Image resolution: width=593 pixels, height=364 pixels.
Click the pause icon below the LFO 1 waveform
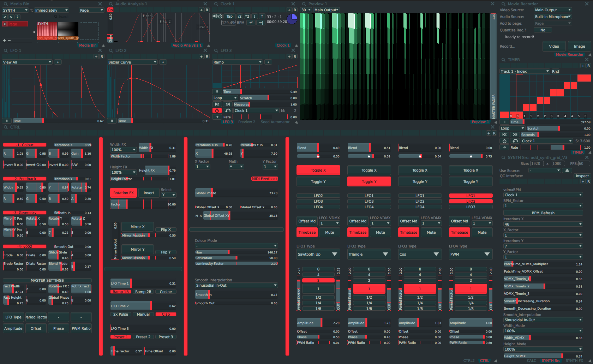(6, 121)
